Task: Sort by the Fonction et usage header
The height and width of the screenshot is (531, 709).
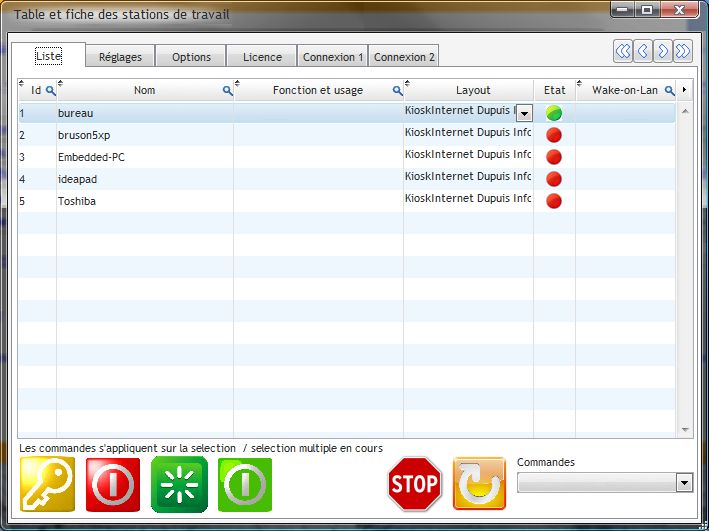Action: pyautogui.click(x=317, y=91)
